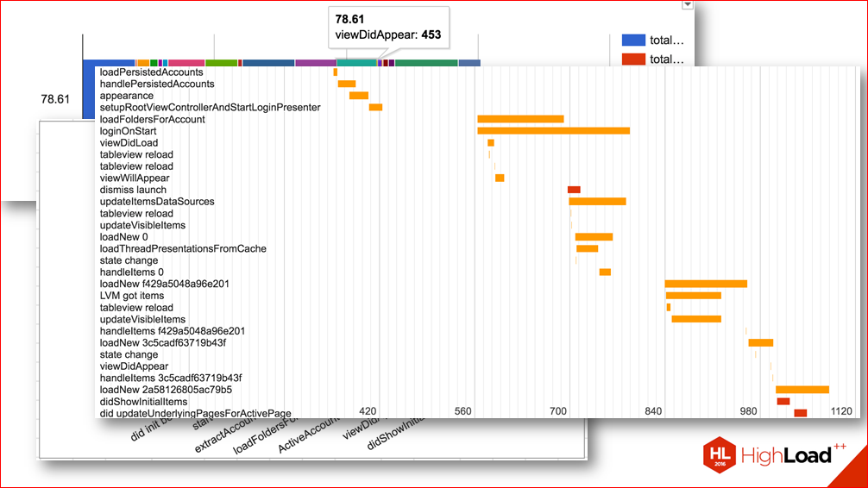Select the 'handleItems f429a5048a96e201' label
Image resolution: width=868 pixels, height=488 pixels.
(173, 331)
